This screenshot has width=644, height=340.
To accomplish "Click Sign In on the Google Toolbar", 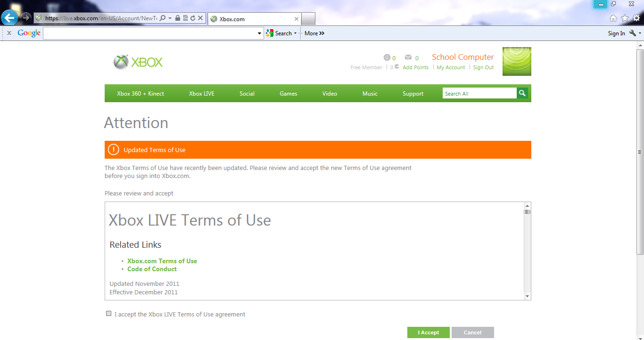I will pos(616,33).
